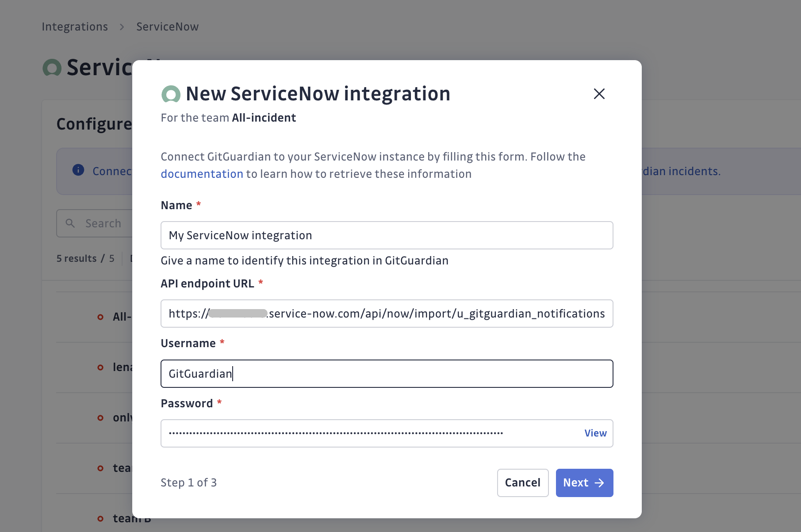Reveal password with the View link
Screen dimensions: 801x532
pos(595,433)
